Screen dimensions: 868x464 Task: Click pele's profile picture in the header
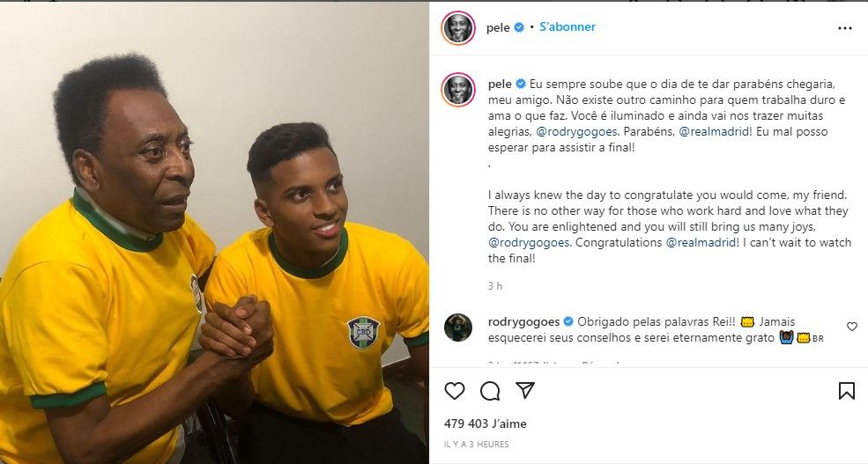(x=458, y=27)
